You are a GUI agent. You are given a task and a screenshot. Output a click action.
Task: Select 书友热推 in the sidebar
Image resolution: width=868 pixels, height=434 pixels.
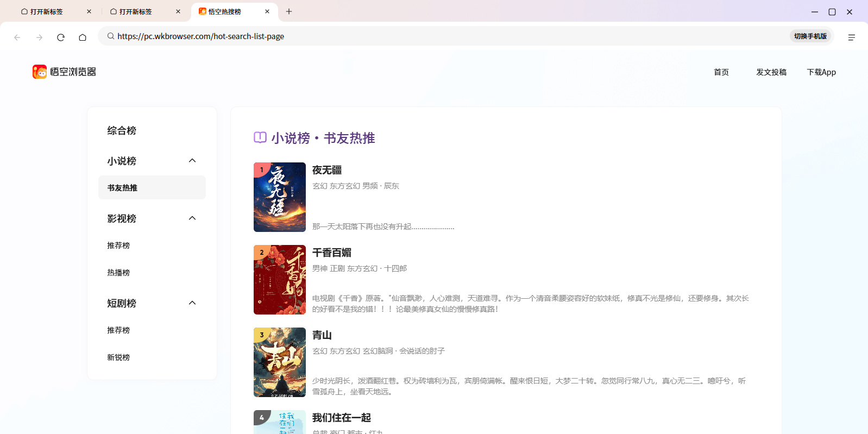pyautogui.click(x=152, y=187)
